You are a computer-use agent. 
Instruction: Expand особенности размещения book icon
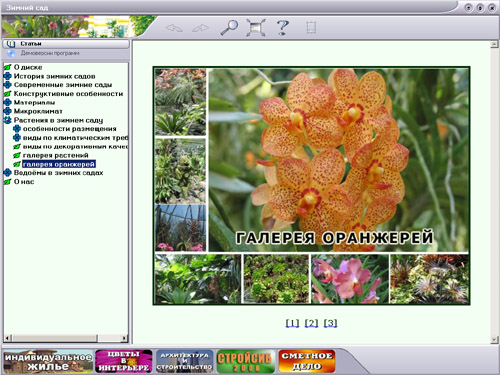17,129
